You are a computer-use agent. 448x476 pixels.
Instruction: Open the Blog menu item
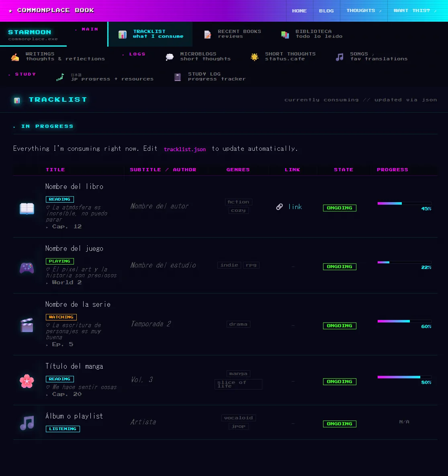click(x=326, y=10)
